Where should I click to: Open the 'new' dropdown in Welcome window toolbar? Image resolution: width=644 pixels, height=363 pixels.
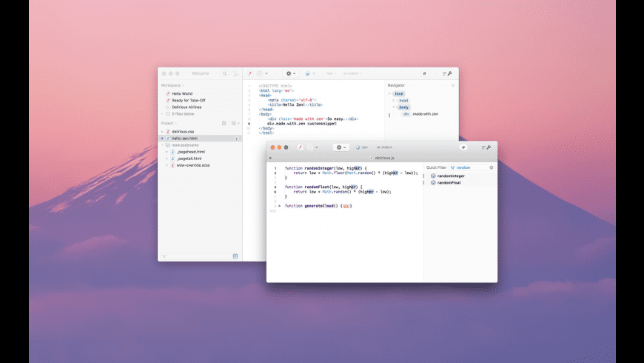tap(331, 73)
